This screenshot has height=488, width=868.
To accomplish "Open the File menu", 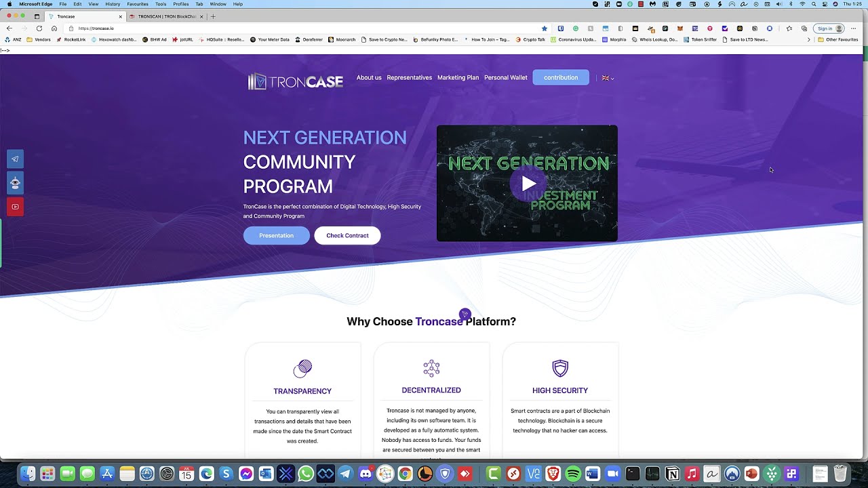I will click(63, 4).
